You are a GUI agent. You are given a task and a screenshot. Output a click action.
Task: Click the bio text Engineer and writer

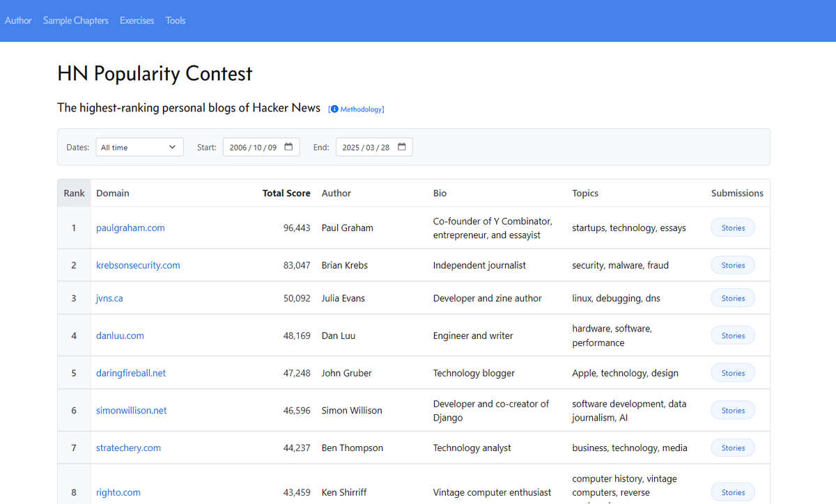click(x=473, y=336)
